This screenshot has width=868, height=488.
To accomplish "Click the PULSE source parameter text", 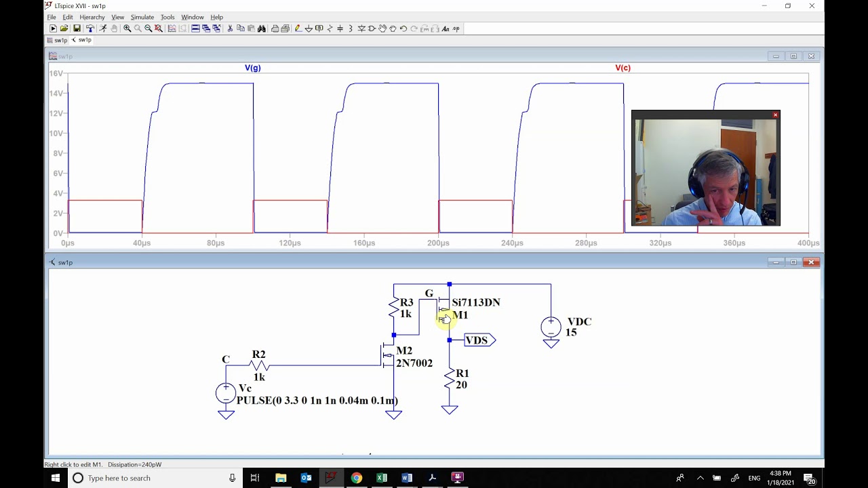I will click(317, 401).
